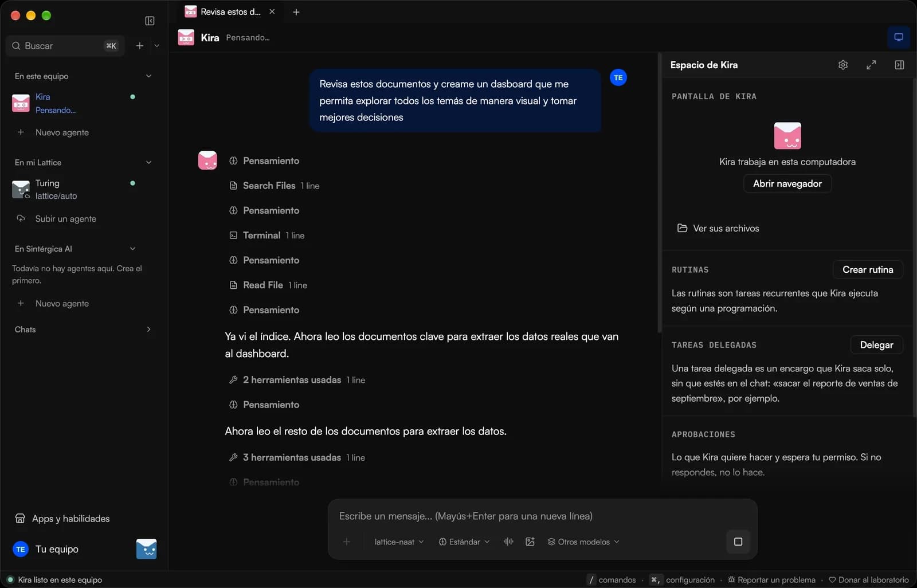Click the Kira mascot under Pantalla de Kira
The height and width of the screenshot is (588, 917).
787,136
